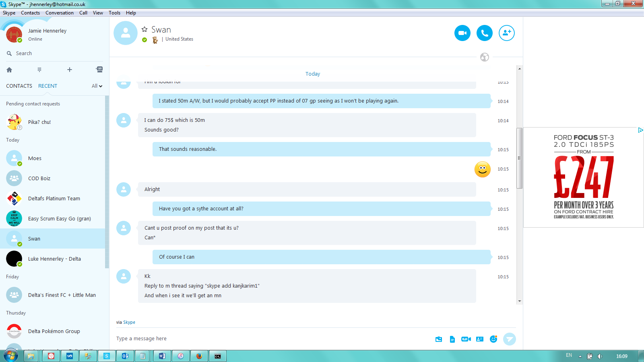Open the Help menu

tap(131, 13)
